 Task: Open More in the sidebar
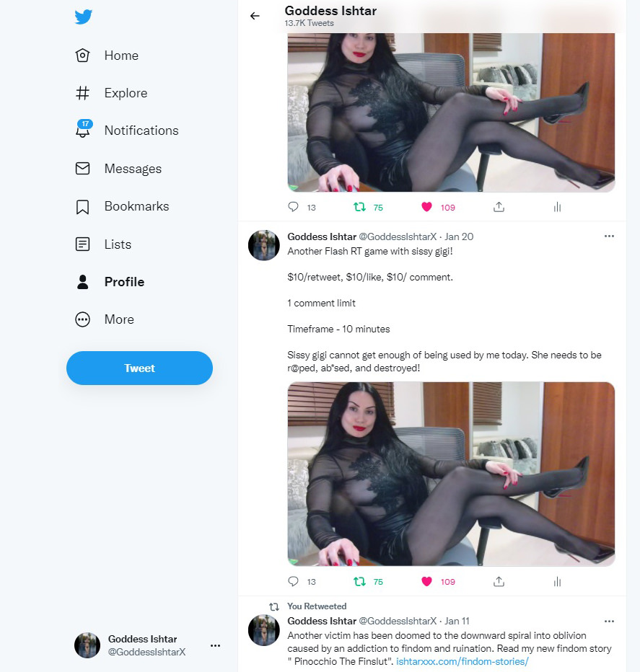(x=105, y=319)
